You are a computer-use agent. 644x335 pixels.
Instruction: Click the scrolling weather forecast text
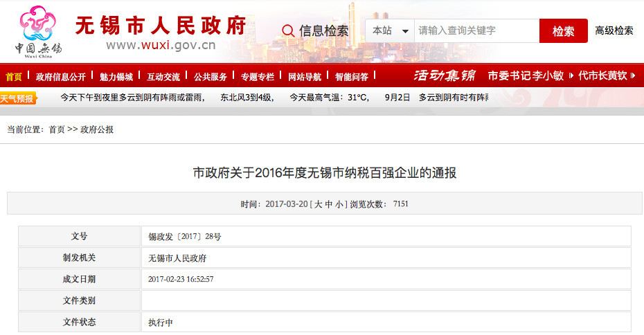(274, 98)
